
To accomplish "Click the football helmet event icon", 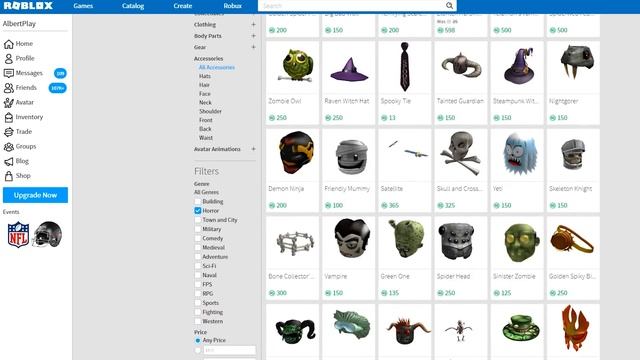I will coord(48,234).
